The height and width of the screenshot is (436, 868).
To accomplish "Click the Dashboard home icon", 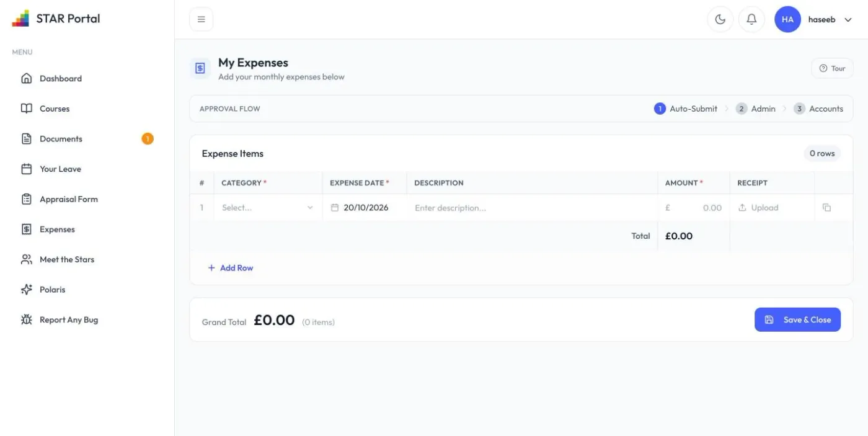I will click(26, 78).
